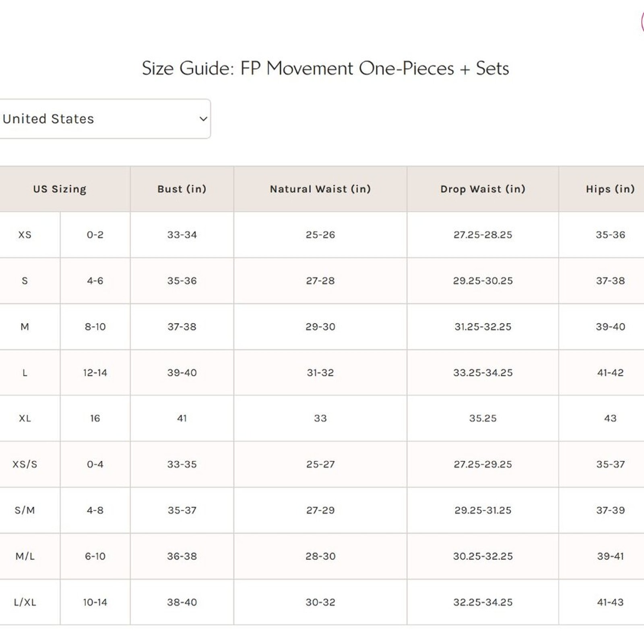Screen dimensions: 644x644
Task: Select the US Sizing column header
Action: coord(60,189)
